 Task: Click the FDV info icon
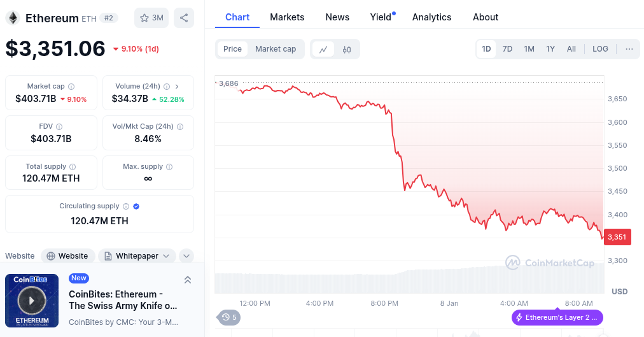point(59,127)
